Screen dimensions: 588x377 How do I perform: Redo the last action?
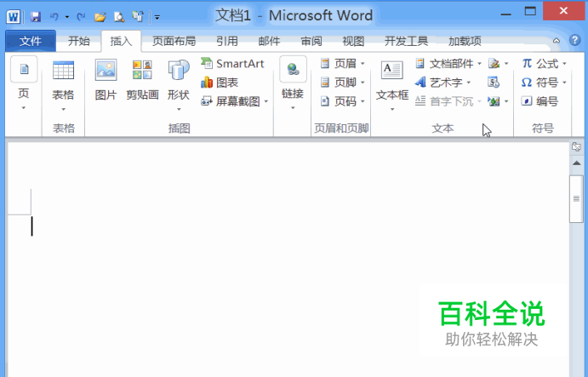[x=81, y=16]
